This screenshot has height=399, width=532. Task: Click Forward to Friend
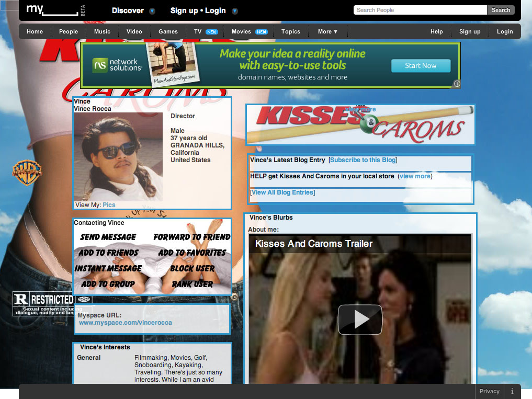point(191,237)
